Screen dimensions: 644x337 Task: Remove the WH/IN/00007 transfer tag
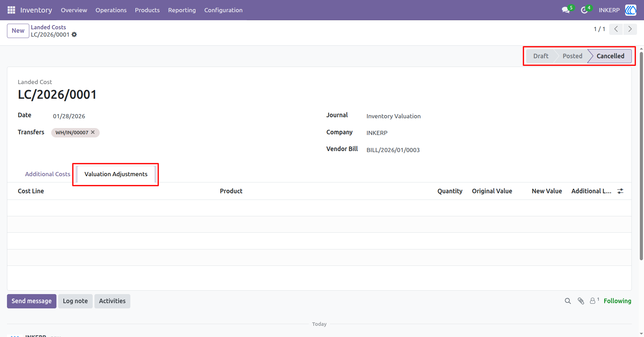pos(93,132)
